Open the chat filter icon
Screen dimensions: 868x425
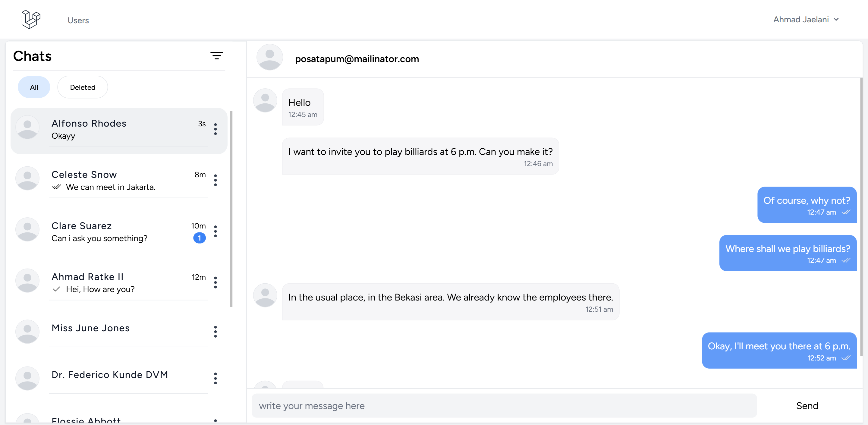[216, 55]
